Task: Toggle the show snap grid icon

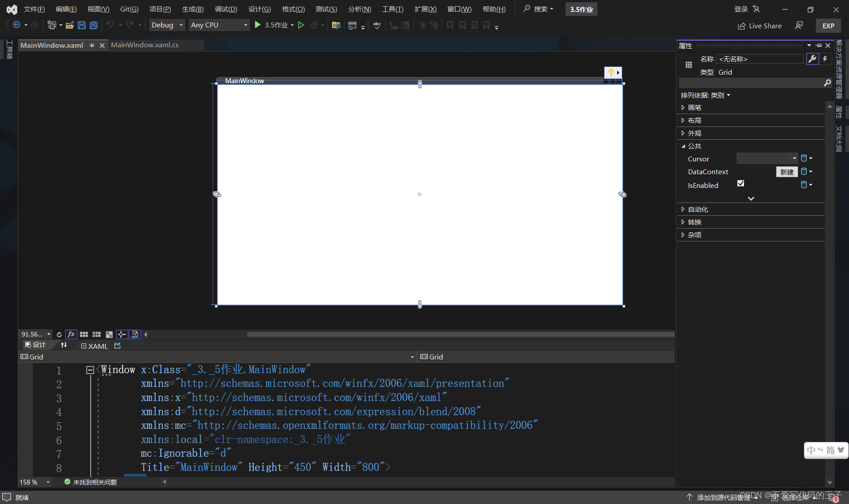Action: (x=84, y=334)
